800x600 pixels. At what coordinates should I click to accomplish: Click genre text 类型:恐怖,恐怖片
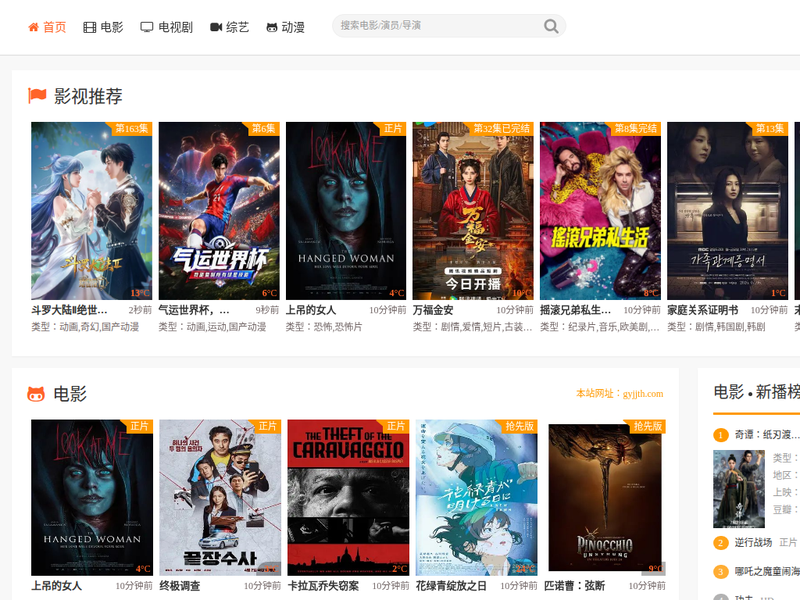click(x=324, y=327)
